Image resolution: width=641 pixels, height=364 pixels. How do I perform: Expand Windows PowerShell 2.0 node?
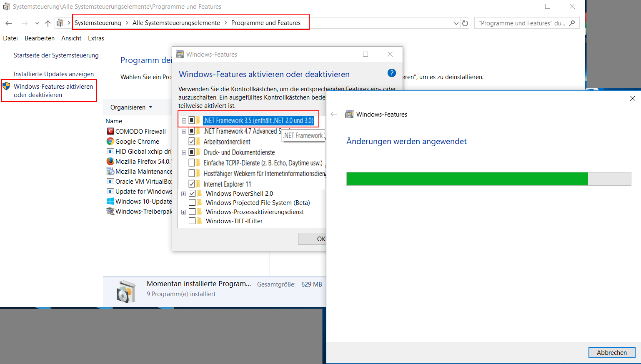click(x=184, y=194)
